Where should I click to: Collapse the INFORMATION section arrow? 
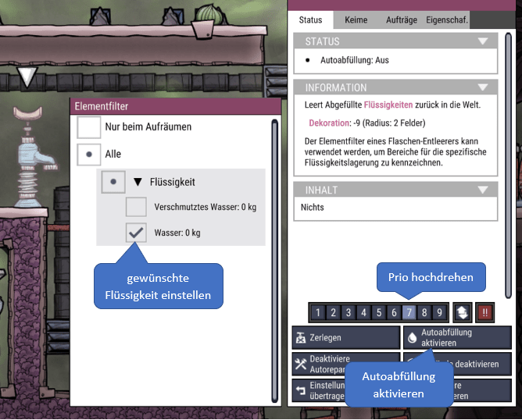coord(483,87)
